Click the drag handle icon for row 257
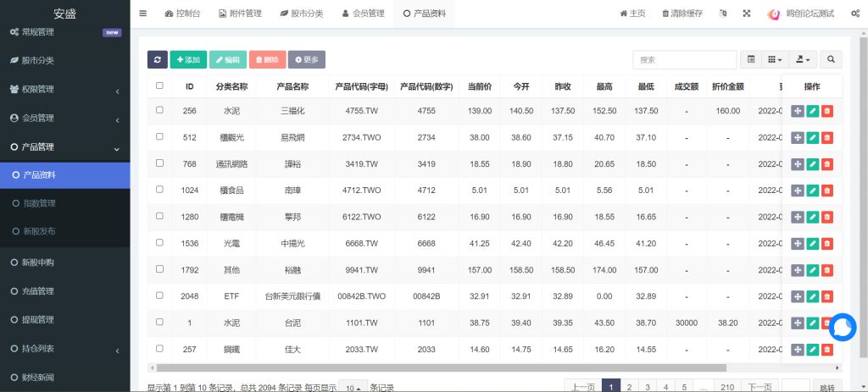Image resolution: width=868 pixels, height=392 pixels. click(798, 350)
